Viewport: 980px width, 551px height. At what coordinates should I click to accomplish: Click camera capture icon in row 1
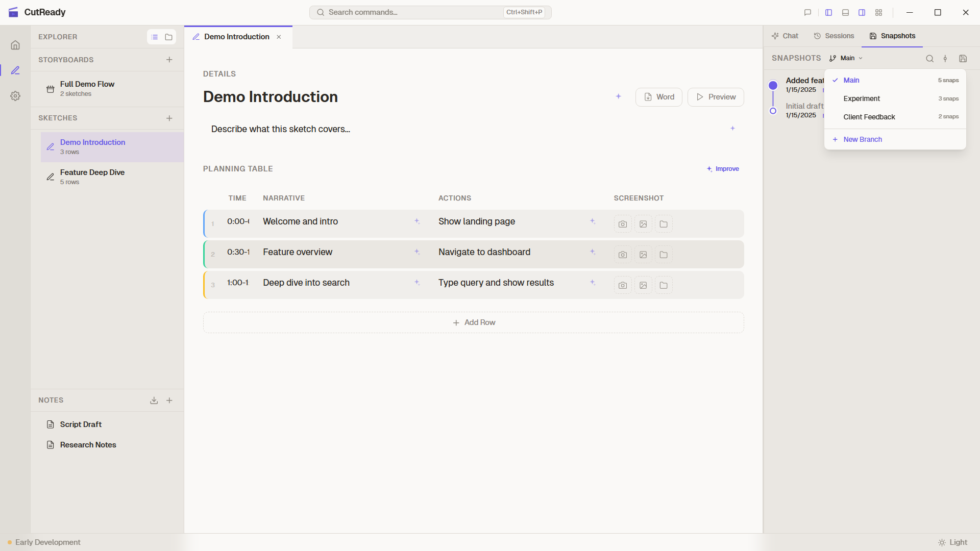[x=622, y=224]
